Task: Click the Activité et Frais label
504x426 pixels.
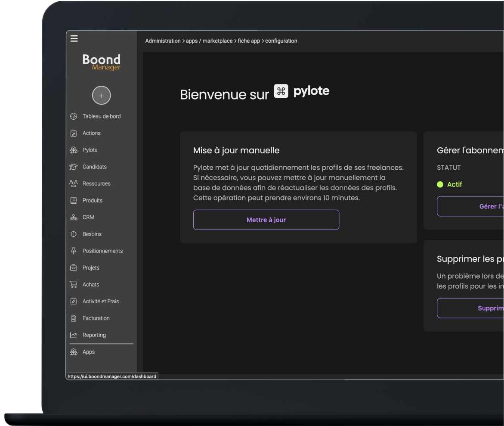Action: (101, 302)
